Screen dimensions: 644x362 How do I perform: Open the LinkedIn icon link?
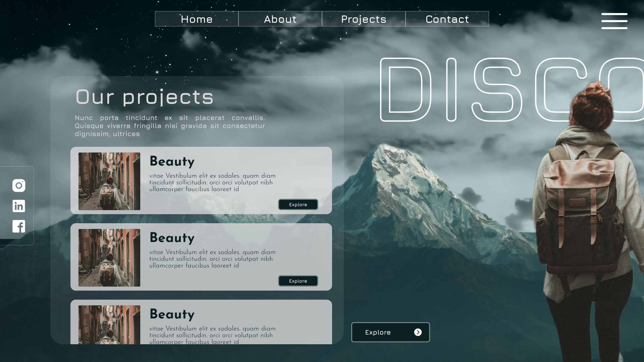[x=19, y=206]
